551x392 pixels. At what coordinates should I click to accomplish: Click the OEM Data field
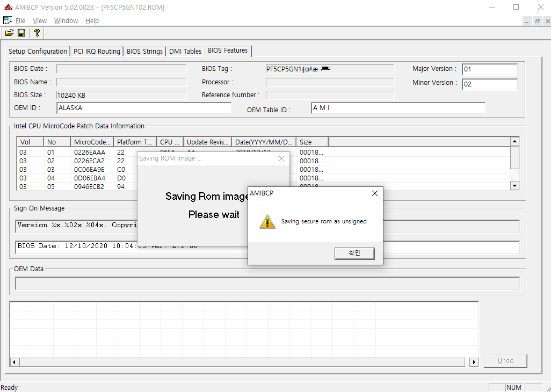267,284
